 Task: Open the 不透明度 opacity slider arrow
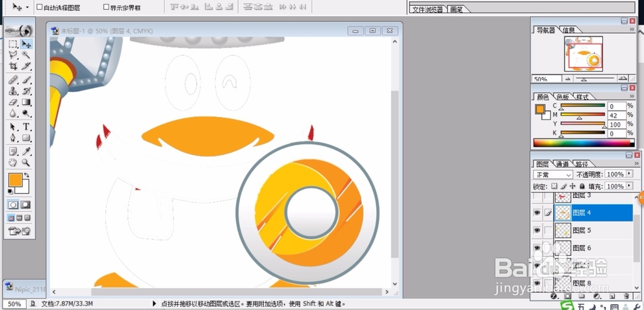[x=629, y=174]
